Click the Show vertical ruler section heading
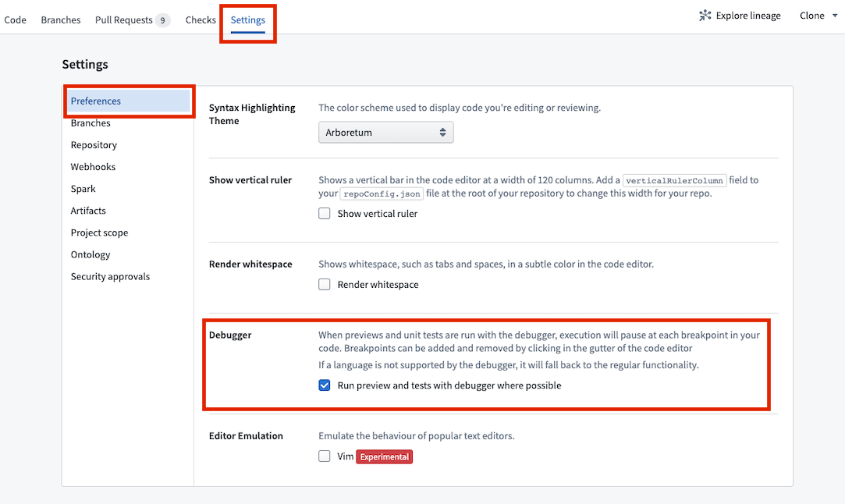This screenshot has height=504, width=845. tap(250, 180)
